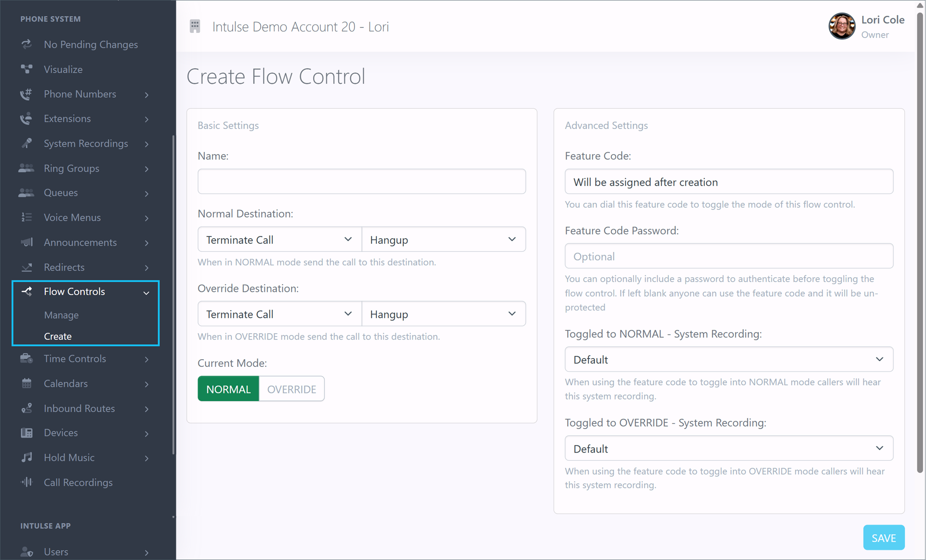Click the Queues people icon
The width and height of the screenshot is (926, 560).
[26, 193]
